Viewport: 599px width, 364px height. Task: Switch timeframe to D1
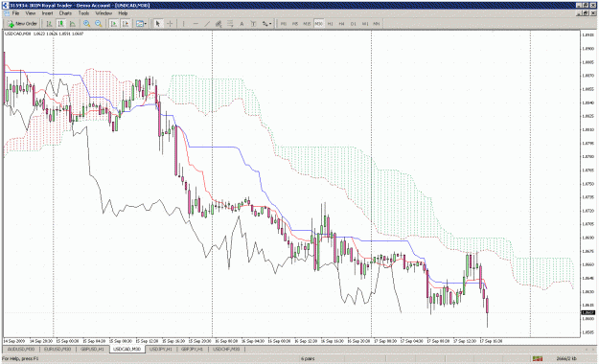tap(354, 24)
